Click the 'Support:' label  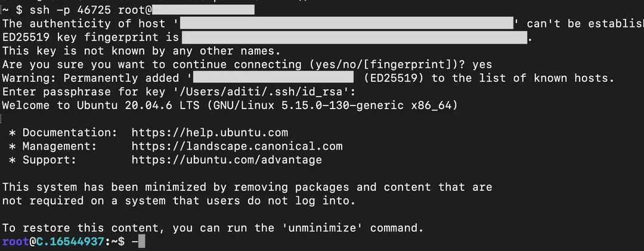coord(49,160)
